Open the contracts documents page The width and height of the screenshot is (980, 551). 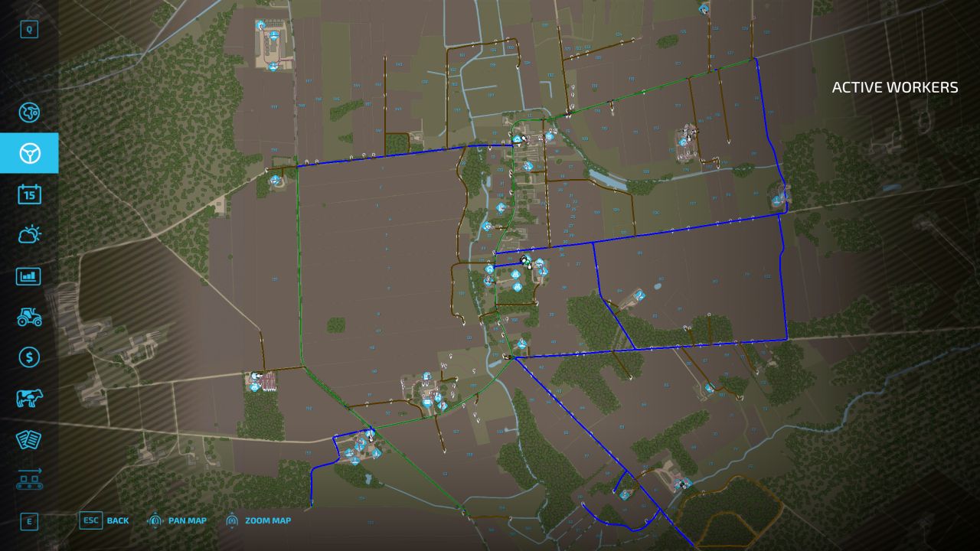(x=29, y=439)
